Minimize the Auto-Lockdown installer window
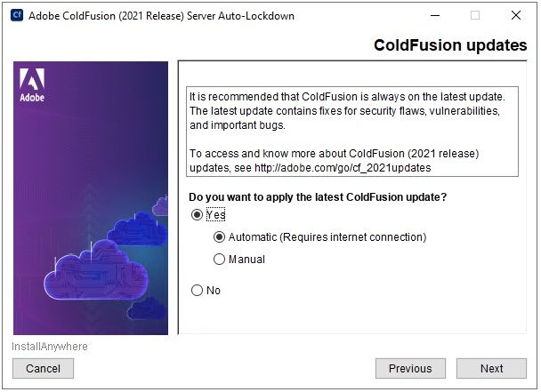 pyautogui.click(x=435, y=15)
